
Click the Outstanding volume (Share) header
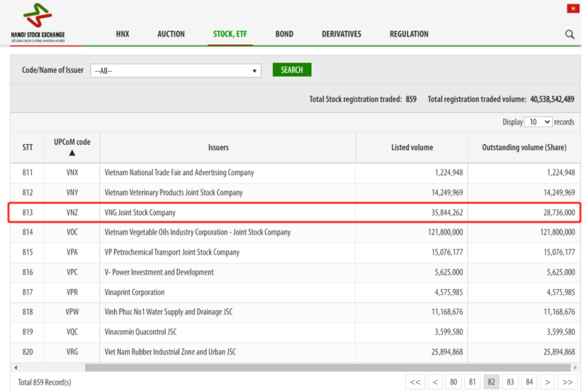[524, 147]
